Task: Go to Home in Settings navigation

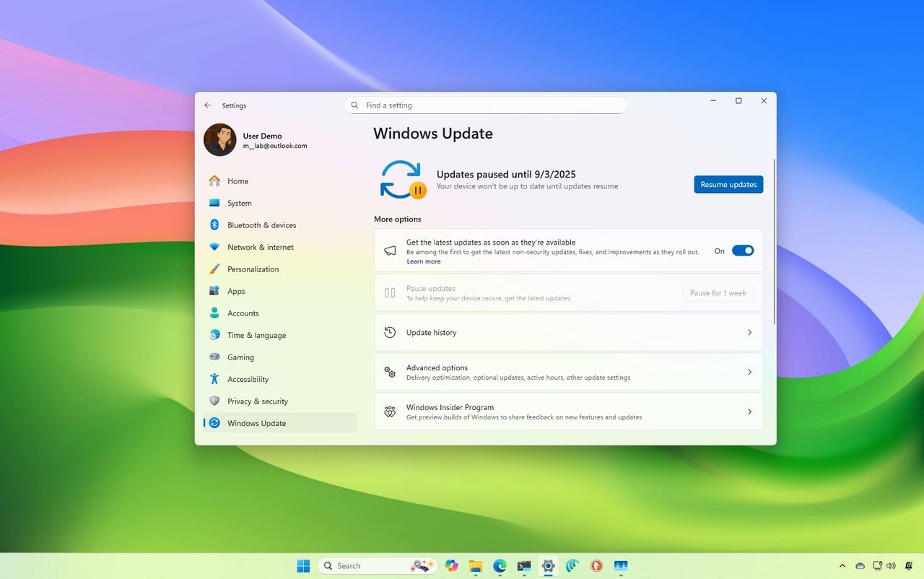Action: click(x=237, y=180)
